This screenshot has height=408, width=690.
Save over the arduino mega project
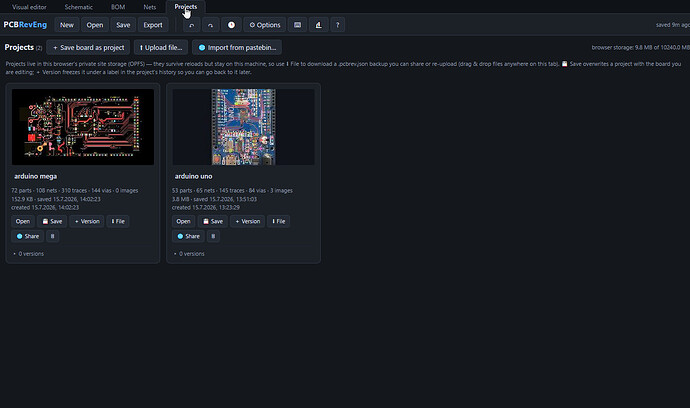52,221
